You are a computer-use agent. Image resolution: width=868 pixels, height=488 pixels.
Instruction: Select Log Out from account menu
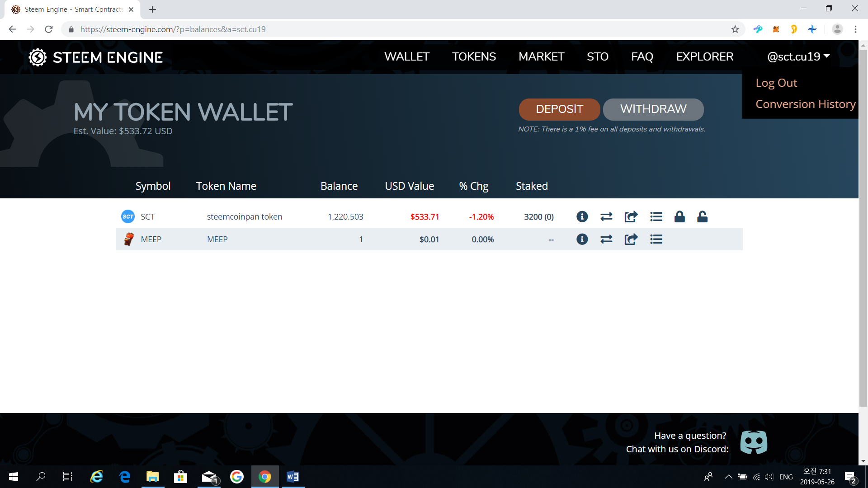click(x=776, y=83)
